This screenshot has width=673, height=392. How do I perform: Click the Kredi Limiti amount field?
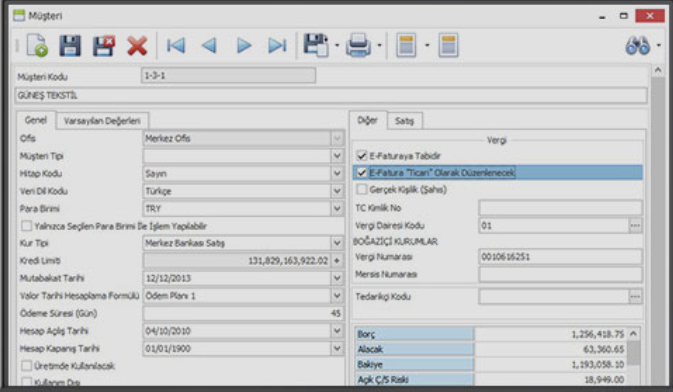(x=236, y=261)
